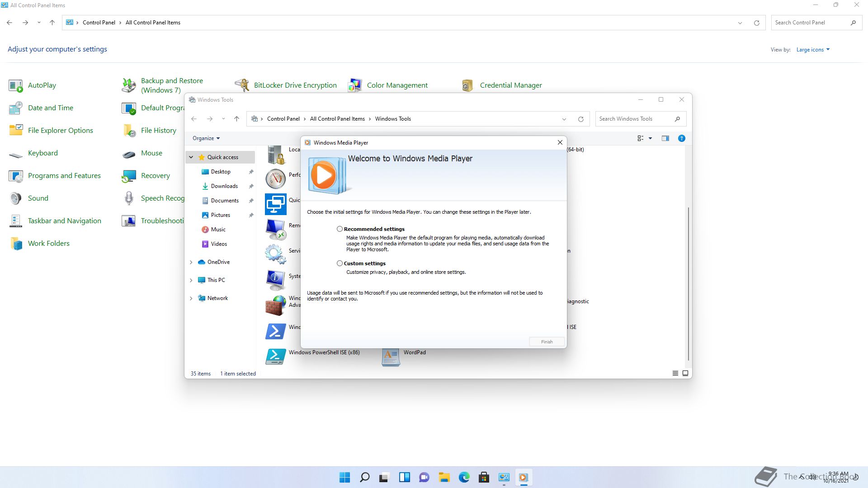The width and height of the screenshot is (868, 488).
Task: Go up one level in Windows Tools
Action: tap(236, 119)
